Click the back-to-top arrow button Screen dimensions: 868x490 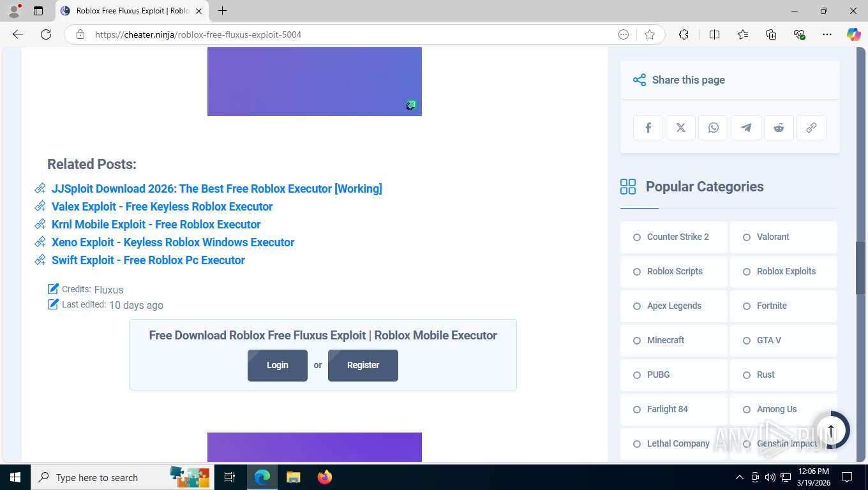831,429
